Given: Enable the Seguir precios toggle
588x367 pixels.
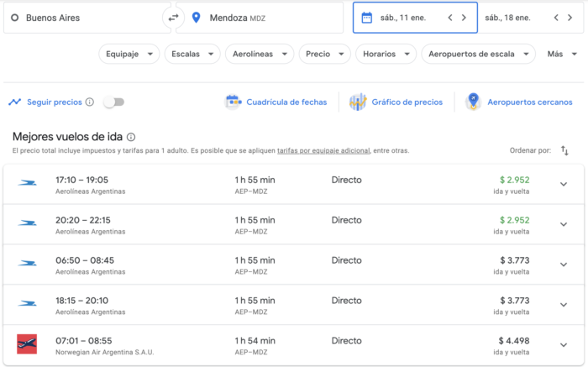Looking at the screenshot, I should click(113, 102).
